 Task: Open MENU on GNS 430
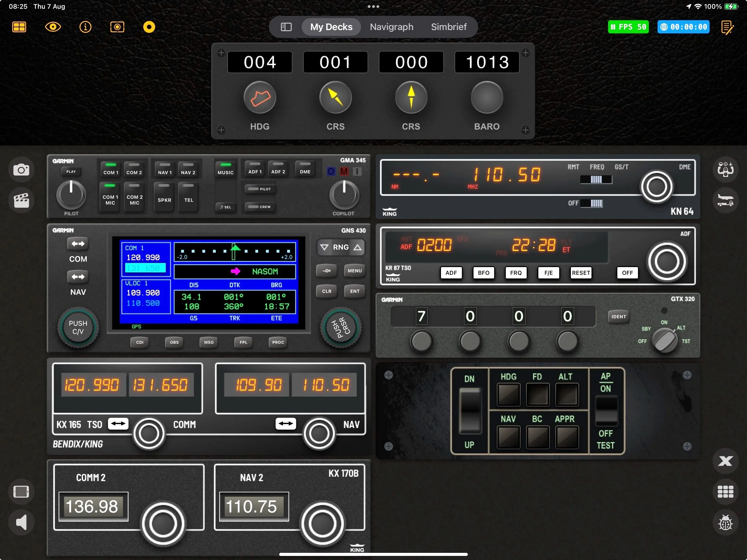click(355, 271)
